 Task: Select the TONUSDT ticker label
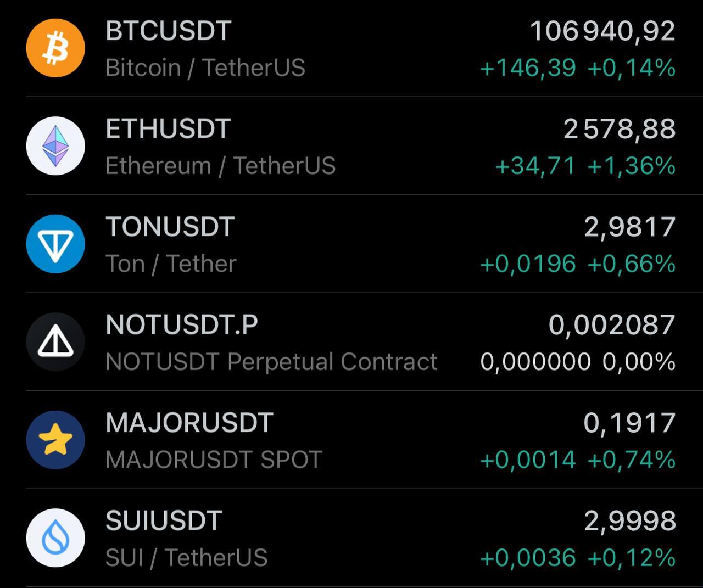(x=170, y=227)
